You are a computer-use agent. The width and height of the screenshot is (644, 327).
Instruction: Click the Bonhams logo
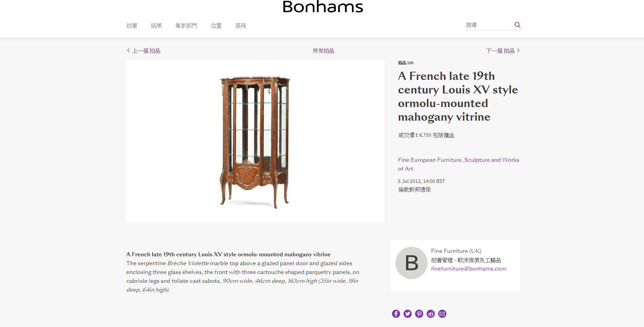point(323,7)
